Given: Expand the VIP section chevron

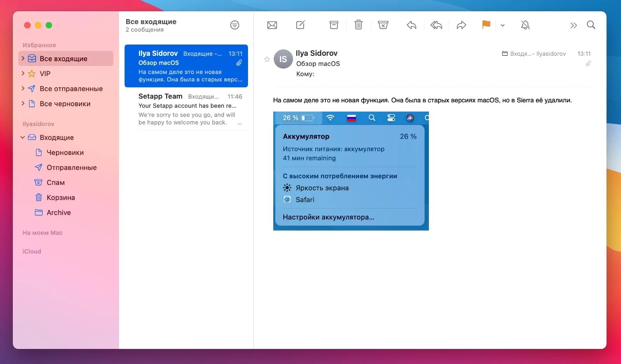Looking at the screenshot, I should 23,73.
